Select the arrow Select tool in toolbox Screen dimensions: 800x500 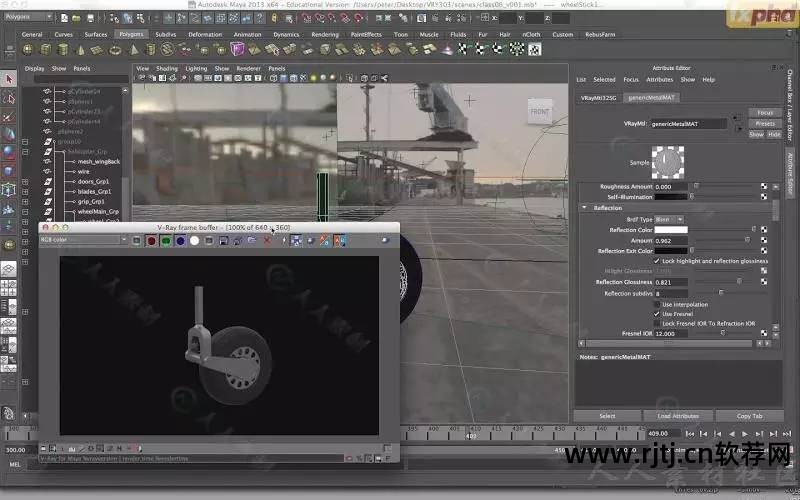click(x=9, y=79)
